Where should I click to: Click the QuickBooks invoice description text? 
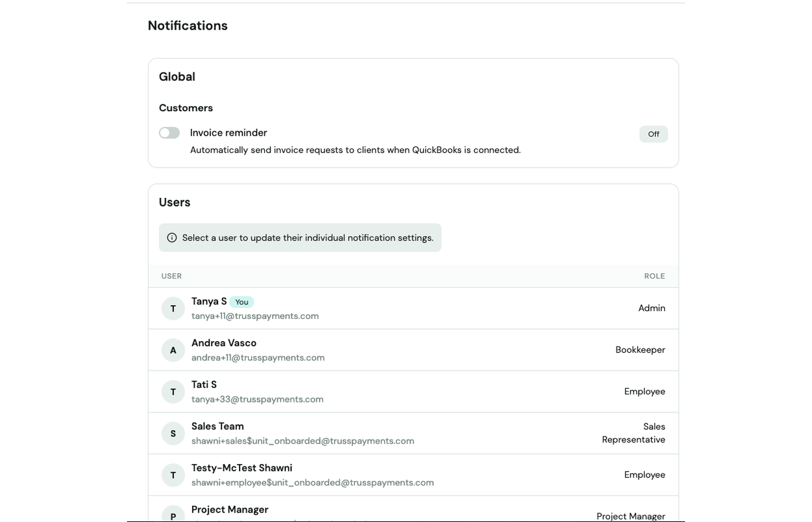[356, 150]
